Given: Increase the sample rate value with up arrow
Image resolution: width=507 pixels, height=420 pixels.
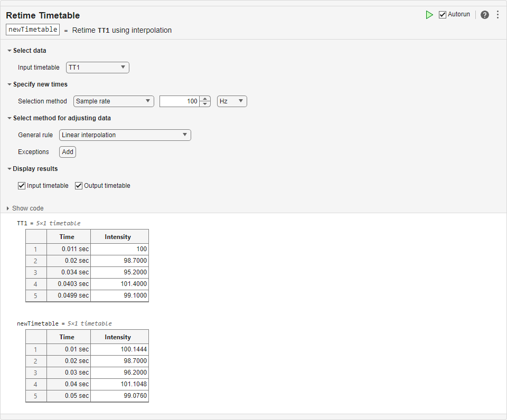Looking at the screenshot, I should [205, 98].
